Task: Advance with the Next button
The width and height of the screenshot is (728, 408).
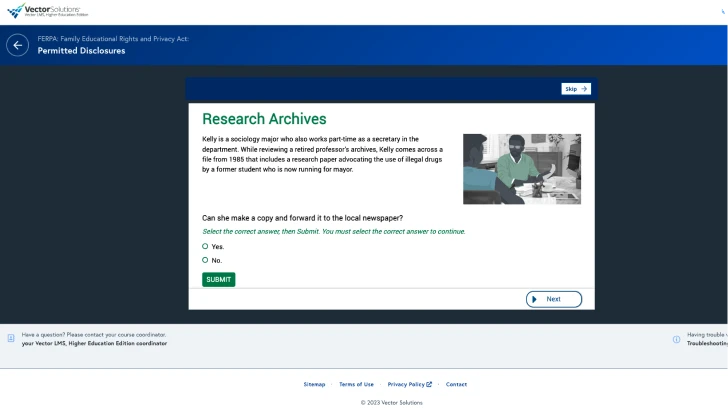Action: (553, 299)
